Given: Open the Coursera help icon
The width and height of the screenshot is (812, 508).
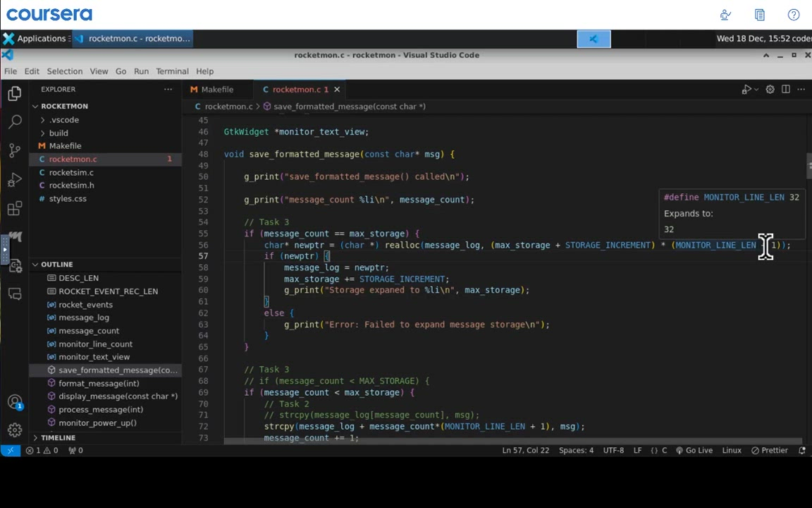Looking at the screenshot, I should tap(794, 15).
